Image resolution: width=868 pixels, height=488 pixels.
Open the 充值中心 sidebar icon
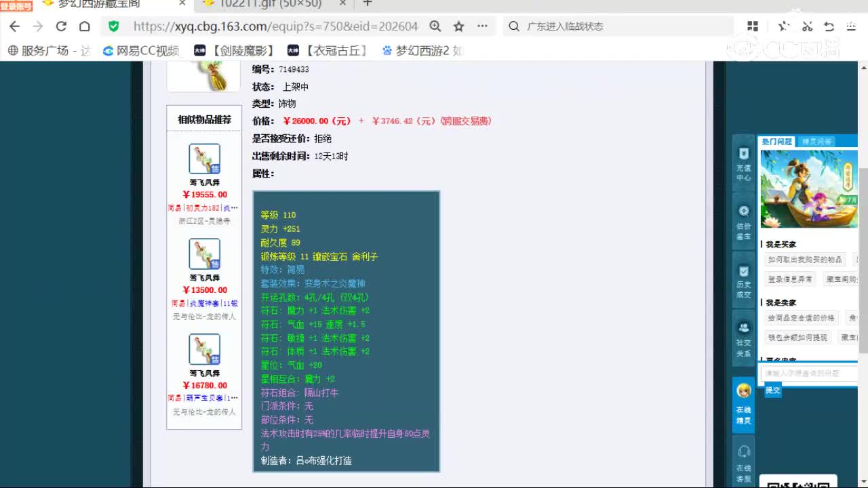click(x=743, y=163)
